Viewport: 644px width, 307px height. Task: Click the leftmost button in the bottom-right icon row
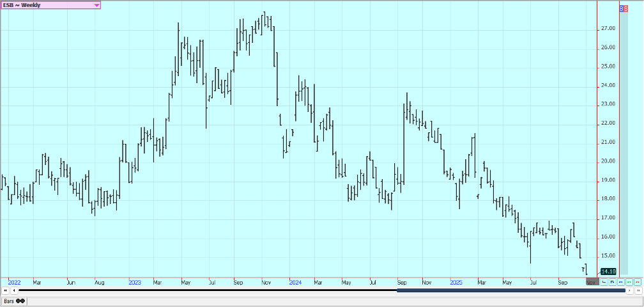[604, 281]
